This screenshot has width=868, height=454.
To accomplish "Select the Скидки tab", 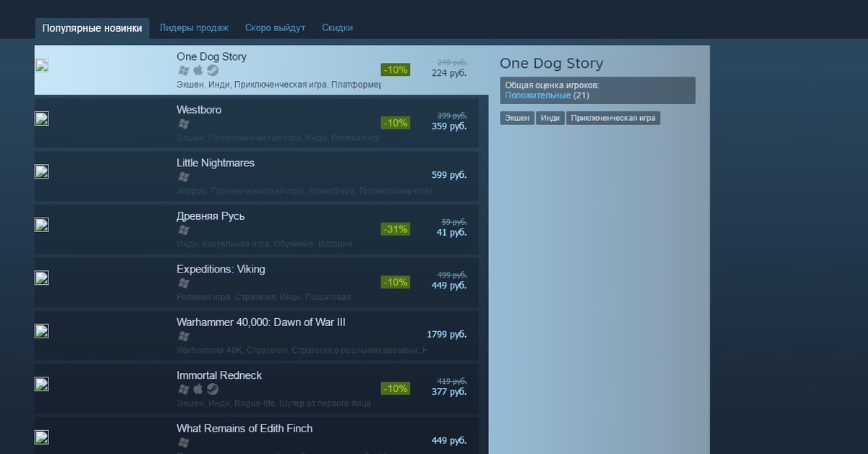I will (x=337, y=28).
